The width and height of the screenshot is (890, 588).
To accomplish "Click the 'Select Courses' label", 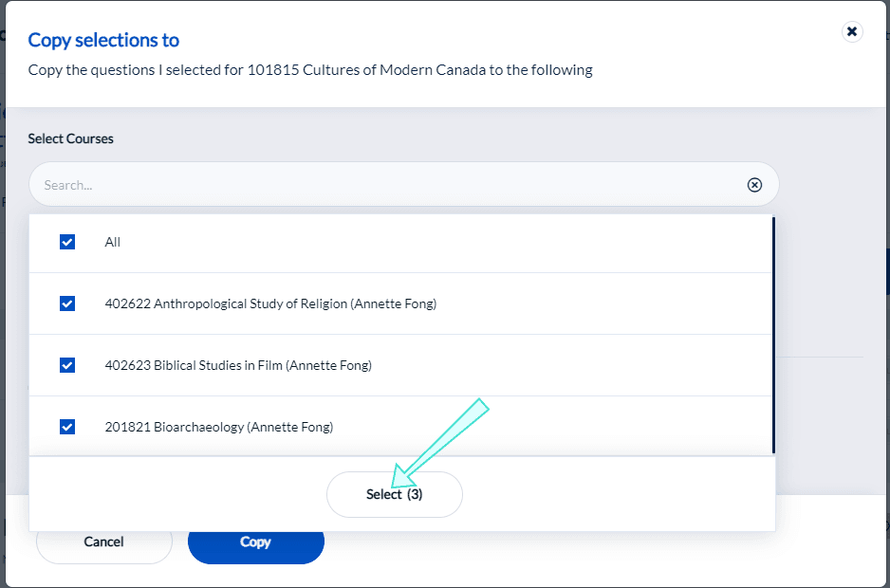I will tap(70, 138).
